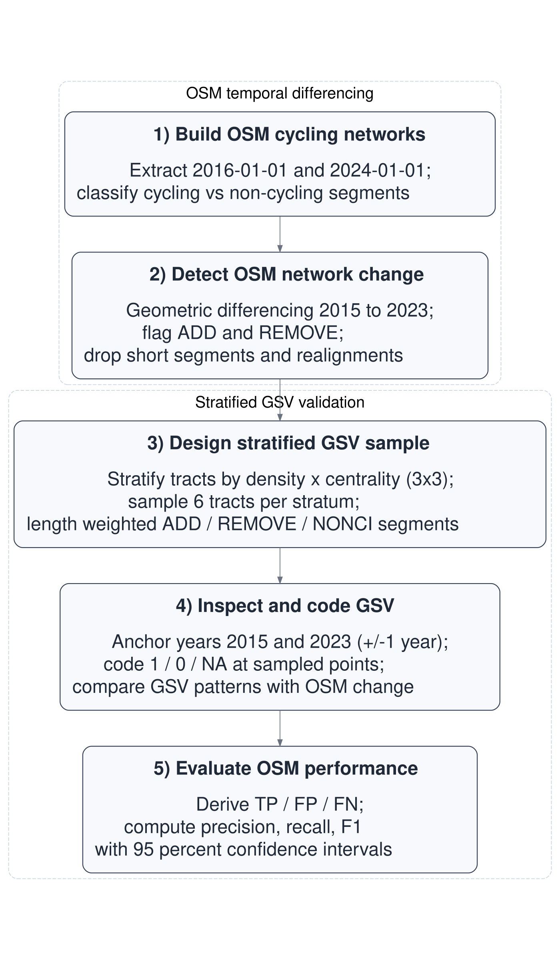Image resolution: width=560 pixels, height=960 pixels.
Task: Click the "3) Design stratified GSV sample" heading
Action: (288, 443)
